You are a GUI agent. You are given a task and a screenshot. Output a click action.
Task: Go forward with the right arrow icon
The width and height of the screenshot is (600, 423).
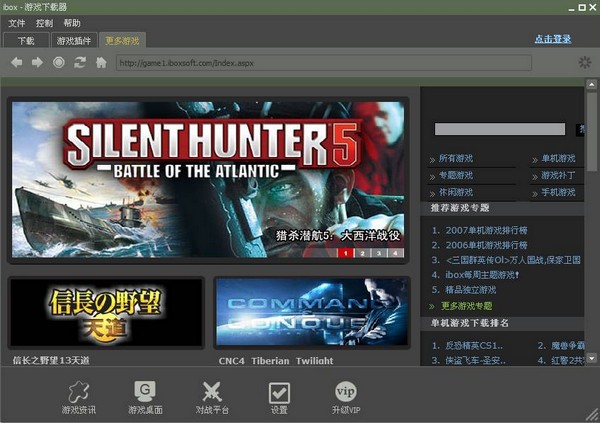(x=37, y=62)
